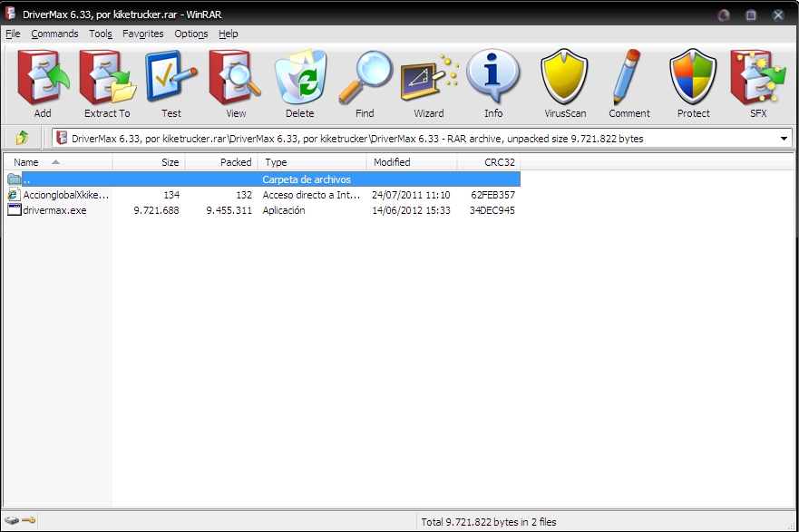799x532 pixels.
Task: Start VirusScan on the archive
Action: pos(565,76)
